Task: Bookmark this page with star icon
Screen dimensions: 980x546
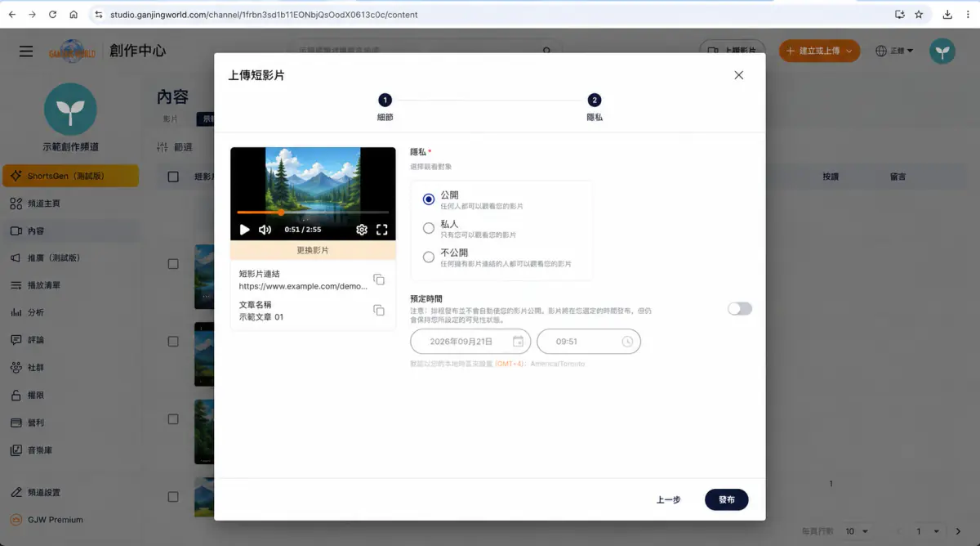Action: (x=919, y=14)
